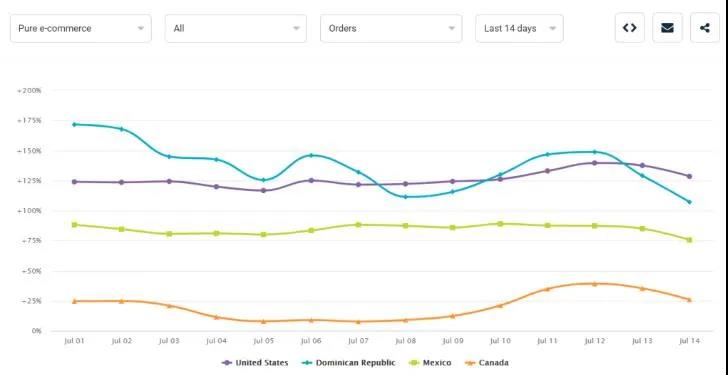Click Canada data point on Jul 05
The width and height of the screenshot is (728, 375).
point(263,321)
